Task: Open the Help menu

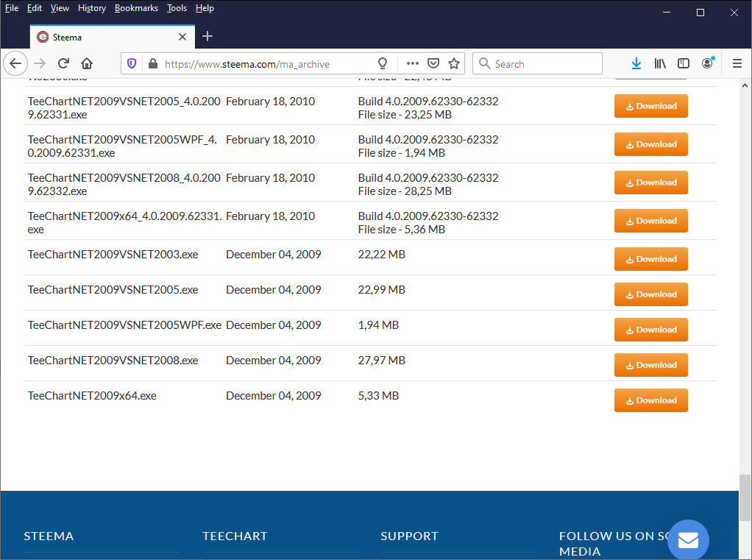Action: (205, 8)
